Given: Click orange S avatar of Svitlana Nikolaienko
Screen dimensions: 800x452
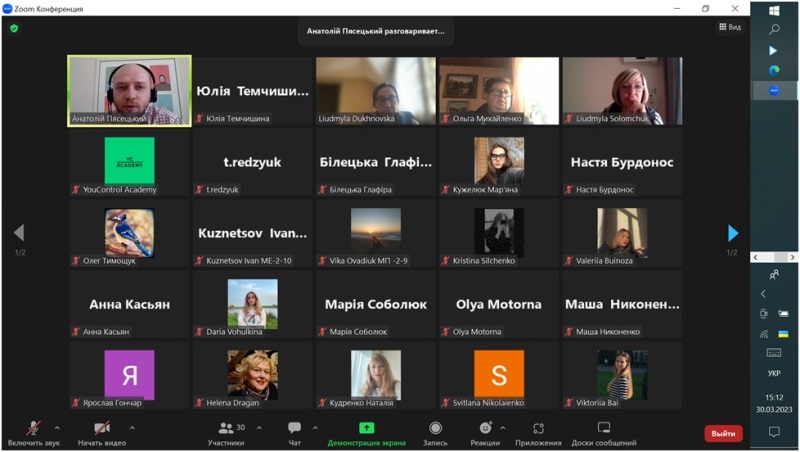Looking at the screenshot, I should pyautogui.click(x=499, y=375).
